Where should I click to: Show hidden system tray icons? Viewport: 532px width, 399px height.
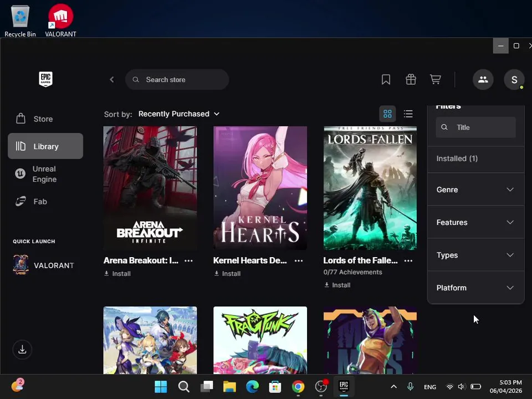[x=393, y=387]
